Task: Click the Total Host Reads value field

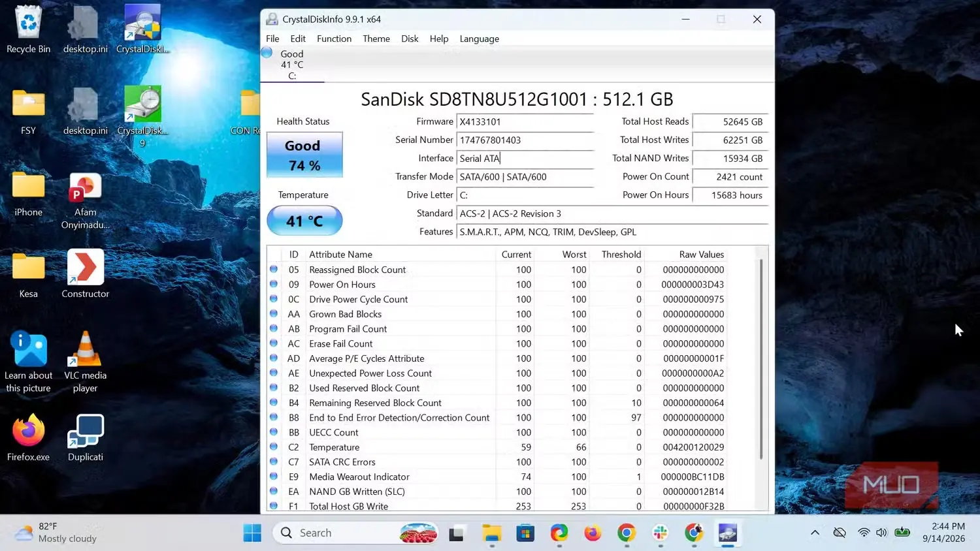Action: (x=730, y=122)
